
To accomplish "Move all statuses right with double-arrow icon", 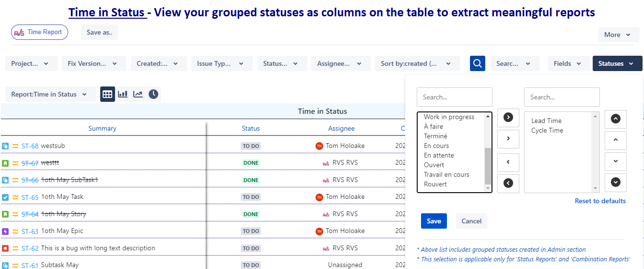I will coord(508,117).
